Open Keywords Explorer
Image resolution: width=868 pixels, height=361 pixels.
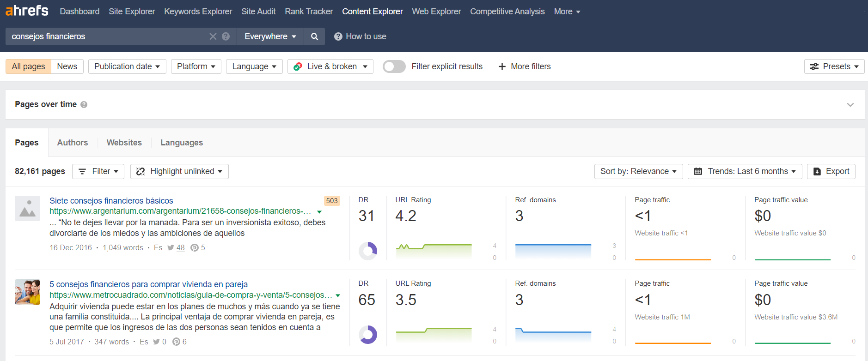(198, 12)
